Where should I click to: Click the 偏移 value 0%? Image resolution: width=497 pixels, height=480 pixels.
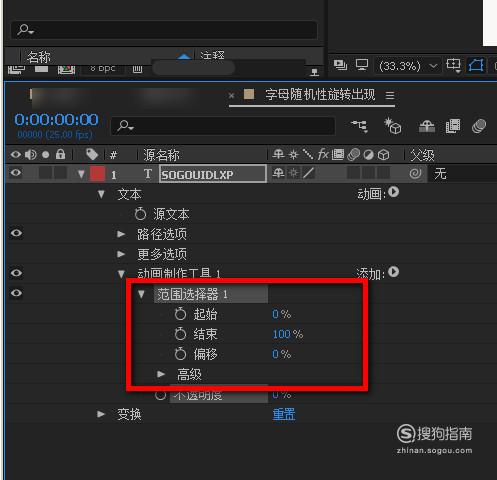282,354
